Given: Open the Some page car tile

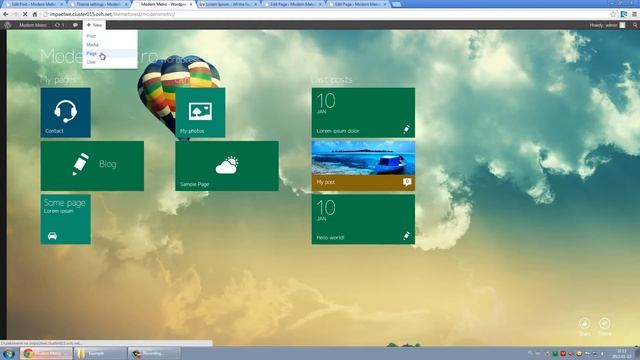Looking at the screenshot, I should coord(66,219).
